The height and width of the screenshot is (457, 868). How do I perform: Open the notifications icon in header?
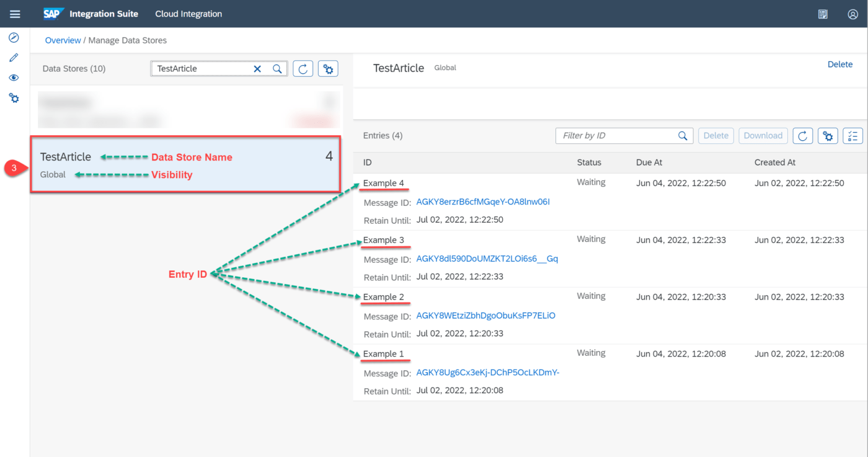coord(823,14)
